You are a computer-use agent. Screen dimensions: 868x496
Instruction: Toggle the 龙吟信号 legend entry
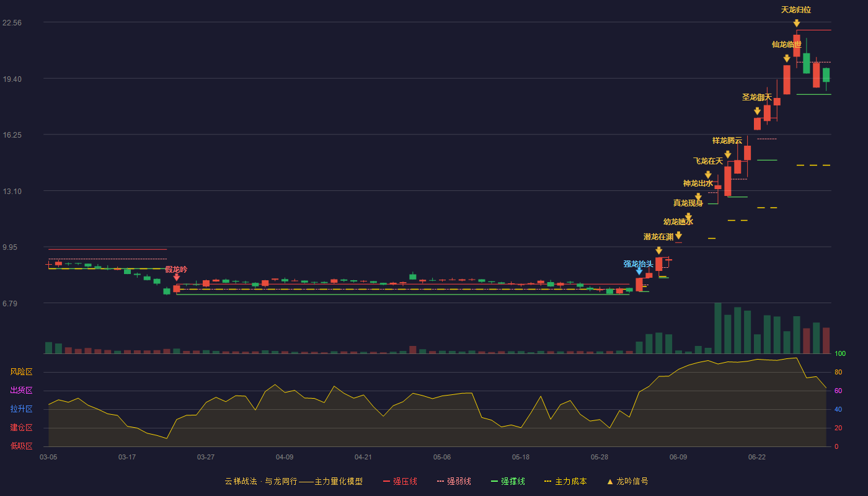627,481
